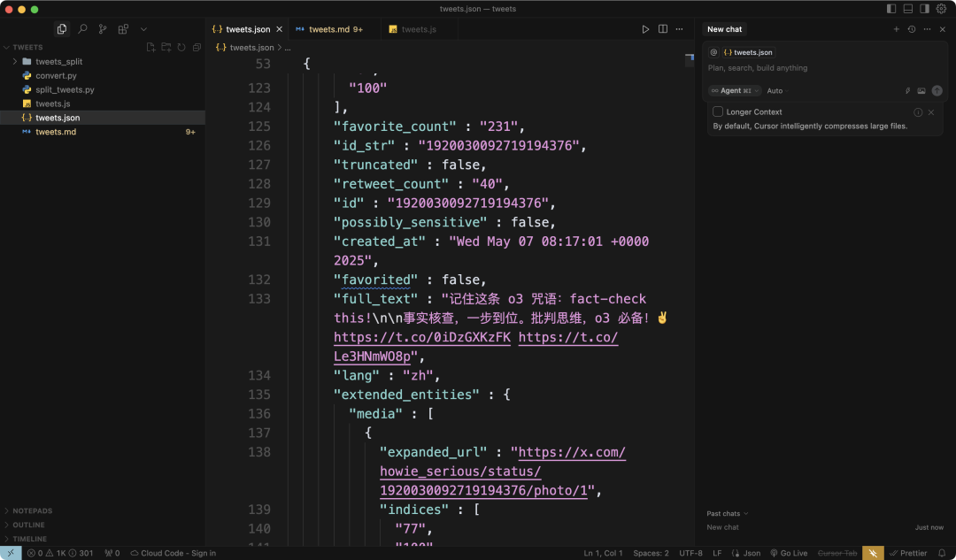Viewport: 956px width, 560px height.
Task: Start a new chat with plus icon
Action: pos(896,29)
